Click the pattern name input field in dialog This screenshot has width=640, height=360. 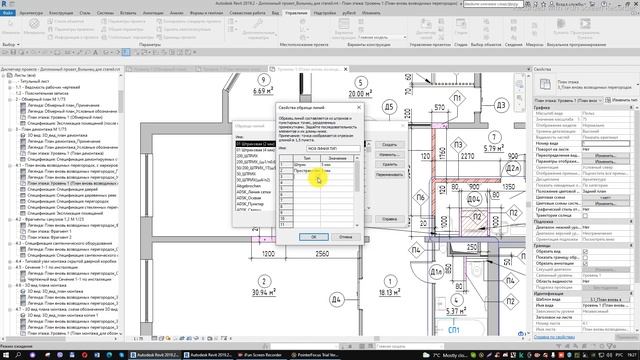click(333, 149)
